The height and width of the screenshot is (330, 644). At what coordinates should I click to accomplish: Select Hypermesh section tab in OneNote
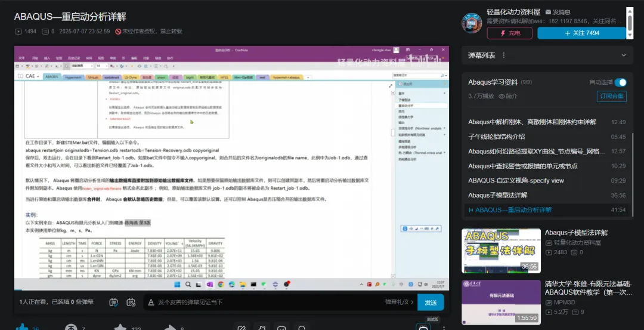pos(74,77)
